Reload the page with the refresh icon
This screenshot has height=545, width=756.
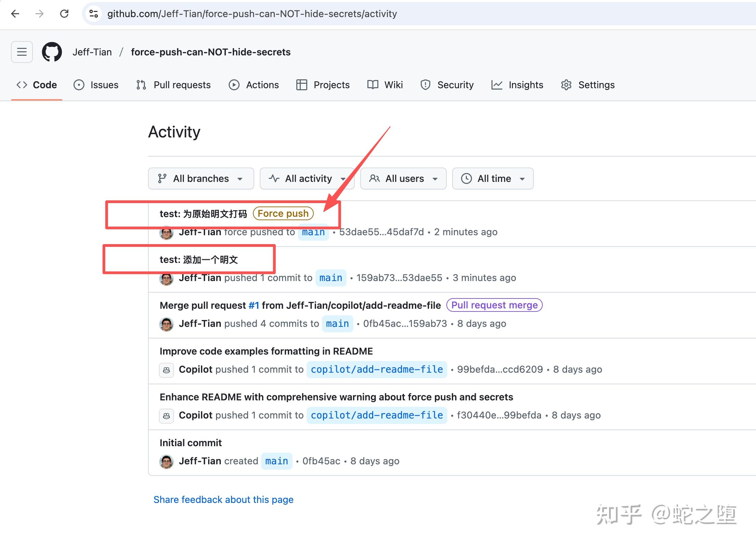click(x=64, y=14)
